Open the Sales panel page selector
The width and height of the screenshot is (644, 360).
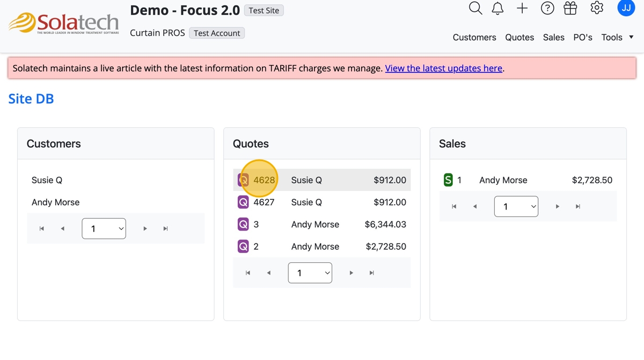pyautogui.click(x=516, y=207)
